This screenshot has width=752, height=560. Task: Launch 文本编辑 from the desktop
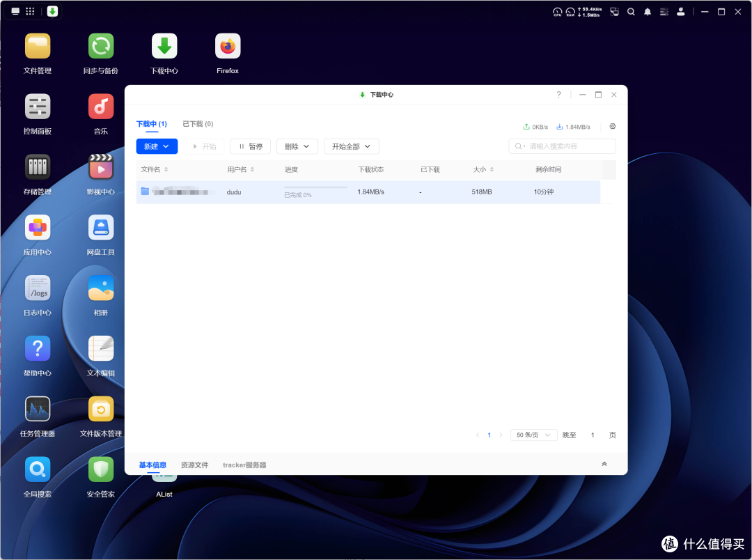point(101,348)
